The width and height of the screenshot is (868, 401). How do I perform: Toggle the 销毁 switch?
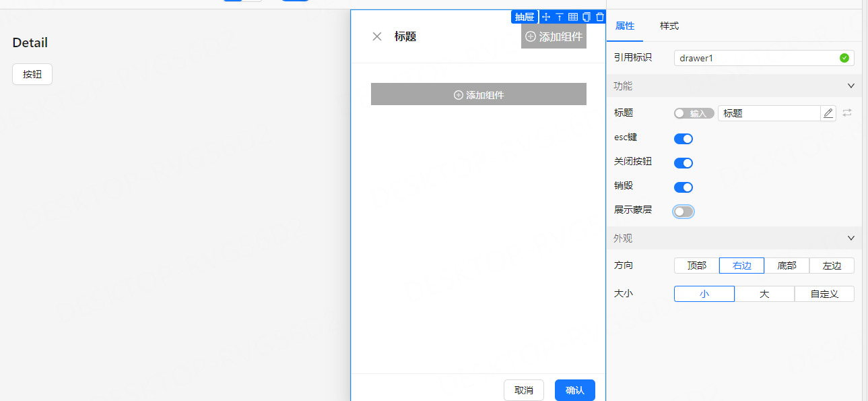(x=683, y=187)
